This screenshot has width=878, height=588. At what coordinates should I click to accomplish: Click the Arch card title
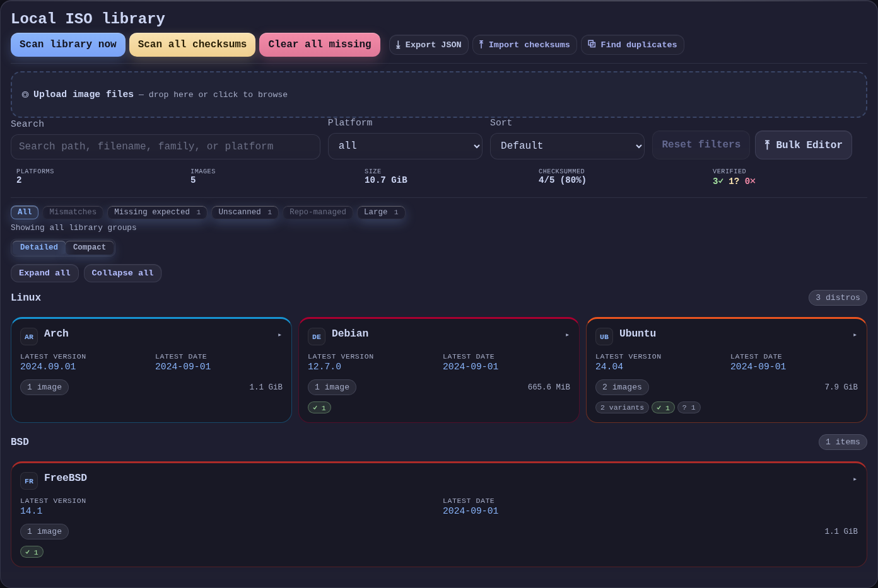tap(56, 334)
